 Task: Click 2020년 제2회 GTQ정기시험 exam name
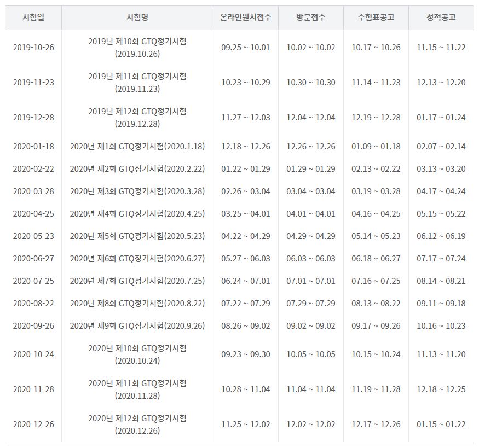137,169
